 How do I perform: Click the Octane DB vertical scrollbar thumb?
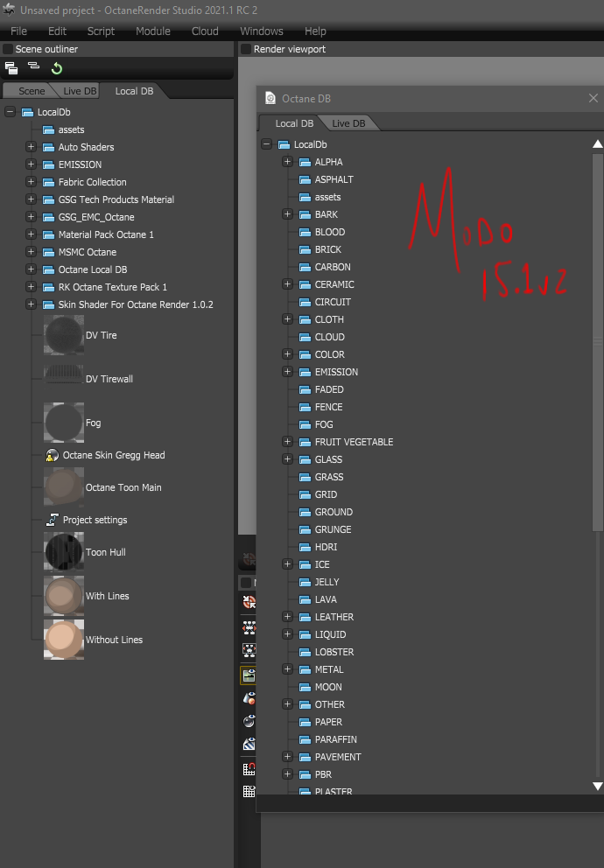[x=597, y=342]
